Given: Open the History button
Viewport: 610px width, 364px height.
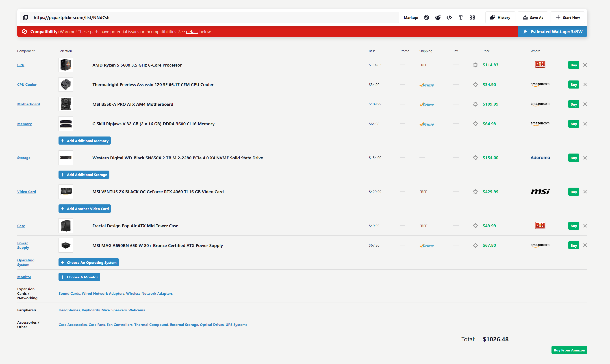Looking at the screenshot, I should point(500,18).
